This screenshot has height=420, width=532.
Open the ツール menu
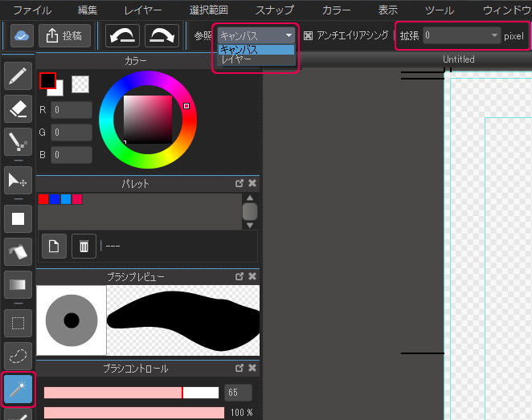click(x=440, y=10)
